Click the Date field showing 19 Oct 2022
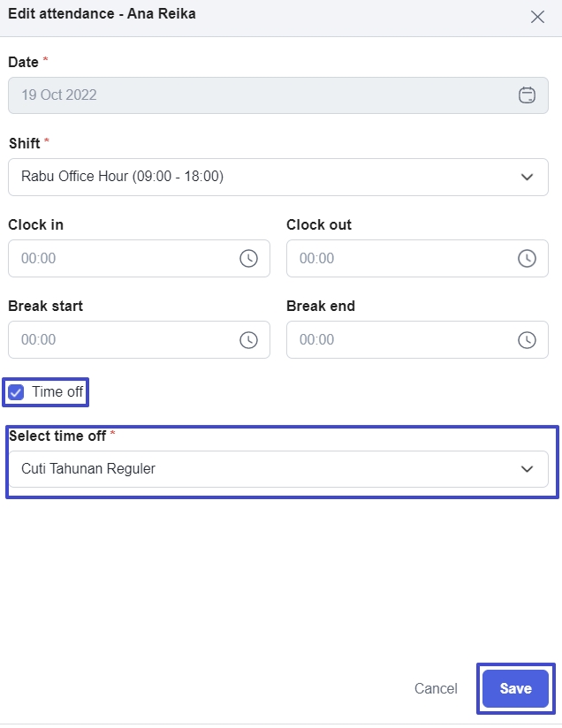562x728 pixels. (256, 95)
